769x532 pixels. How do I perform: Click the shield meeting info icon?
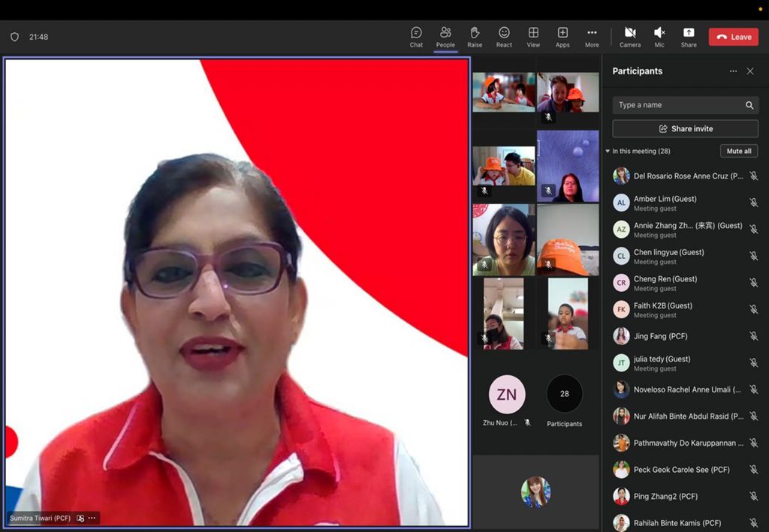15,37
